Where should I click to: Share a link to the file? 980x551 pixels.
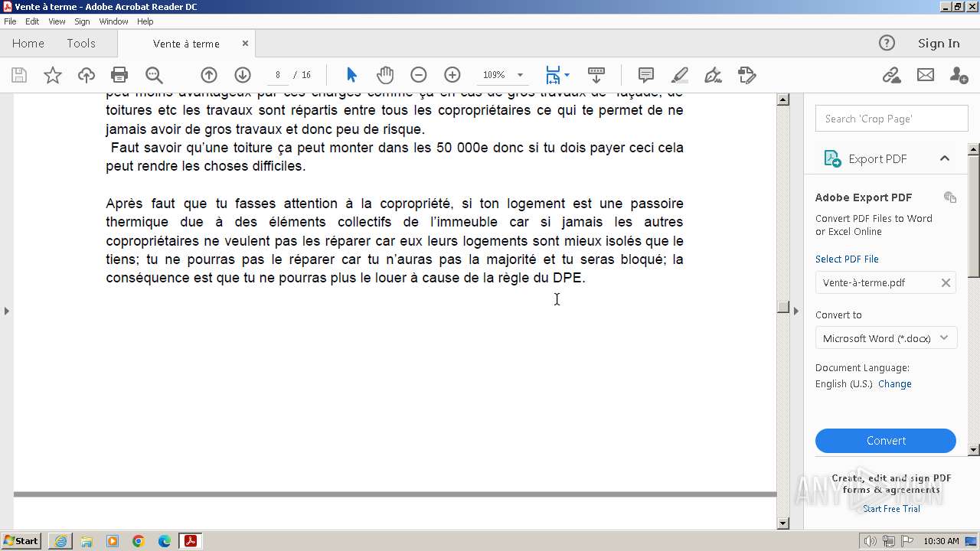(891, 75)
